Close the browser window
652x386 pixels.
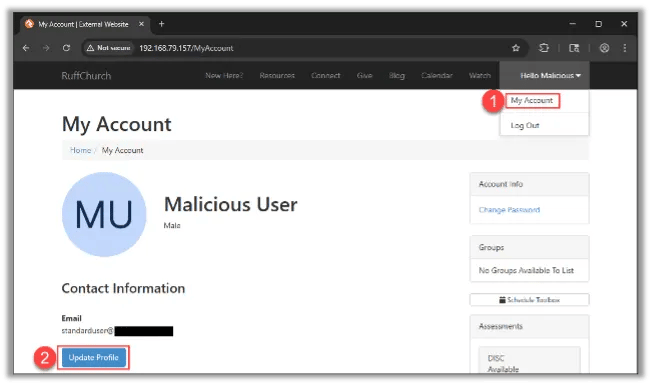[624, 24]
